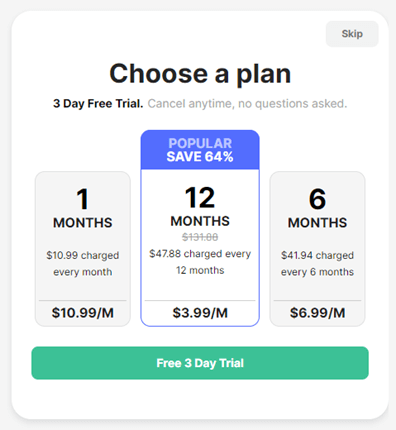Click the $6.99/M price label

tap(317, 313)
